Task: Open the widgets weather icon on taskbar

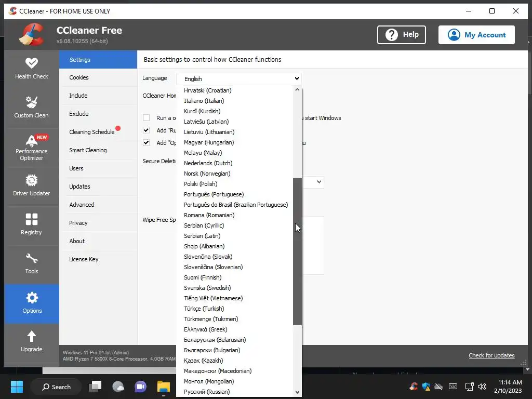Action: (x=118, y=387)
